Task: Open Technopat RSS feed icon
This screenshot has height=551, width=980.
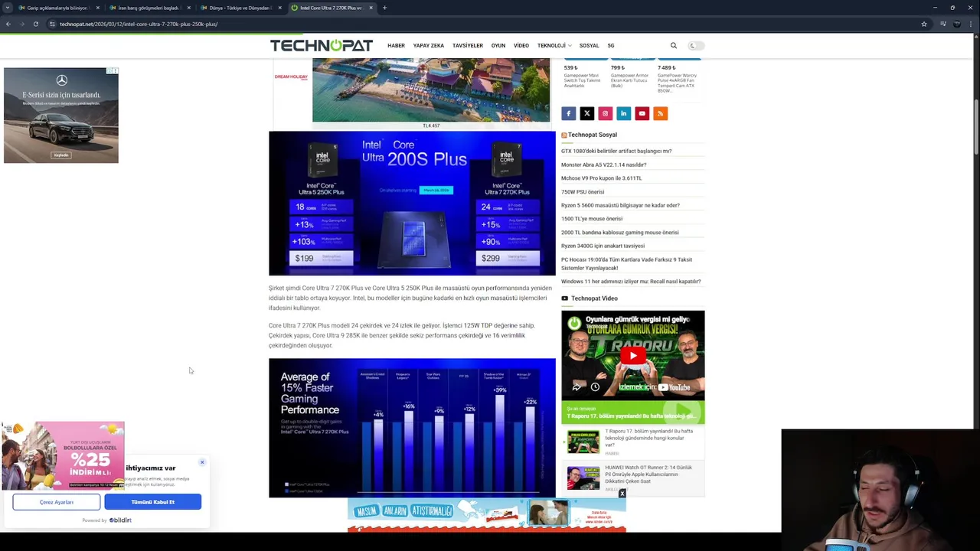Action: point(660,113)
